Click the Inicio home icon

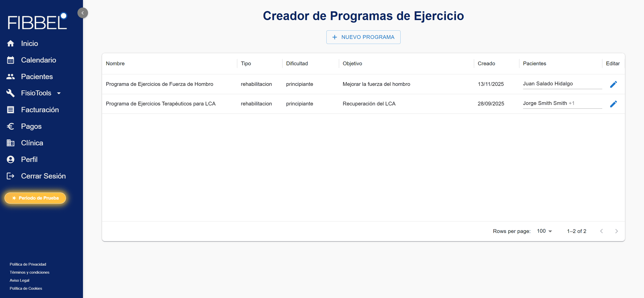pos(11,43)
